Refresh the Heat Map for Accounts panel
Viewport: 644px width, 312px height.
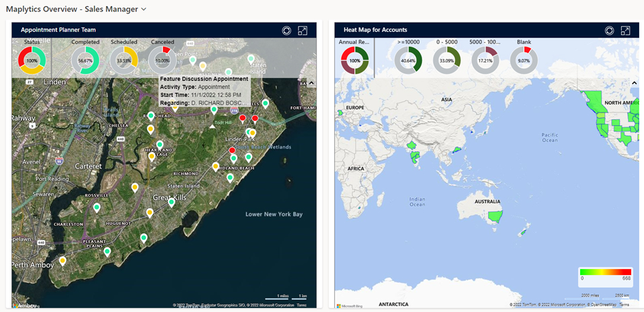(x=609, y=30)
